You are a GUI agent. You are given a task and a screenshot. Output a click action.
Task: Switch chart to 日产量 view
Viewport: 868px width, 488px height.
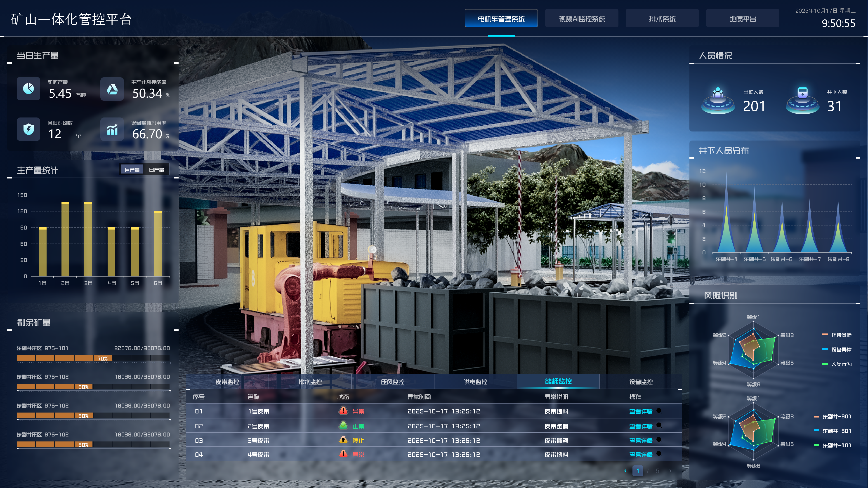point(156,170)
